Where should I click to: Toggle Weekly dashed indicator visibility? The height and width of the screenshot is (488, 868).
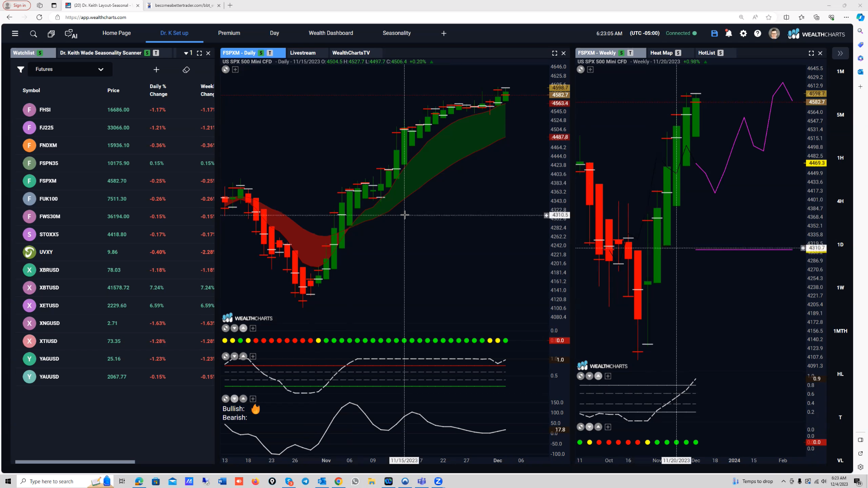coord(581,376)
